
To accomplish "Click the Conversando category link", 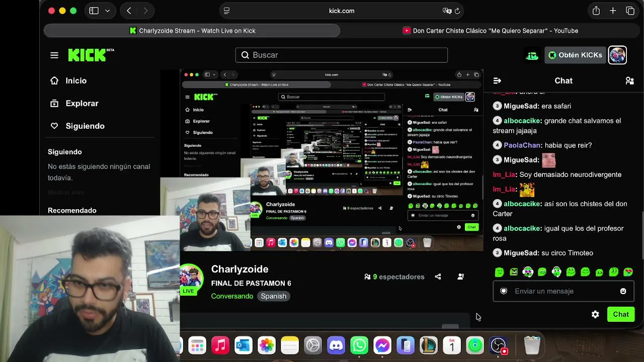I will point(232,296).
